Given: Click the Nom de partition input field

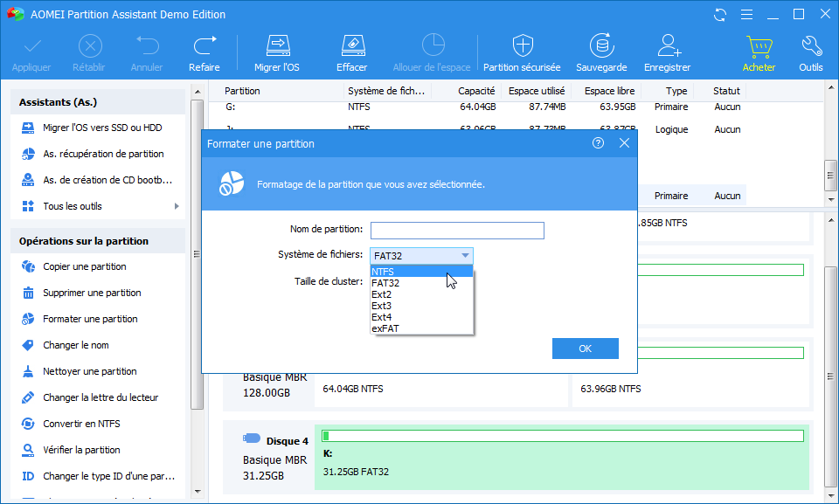Looking at the screenshot, I should [457, 231].
